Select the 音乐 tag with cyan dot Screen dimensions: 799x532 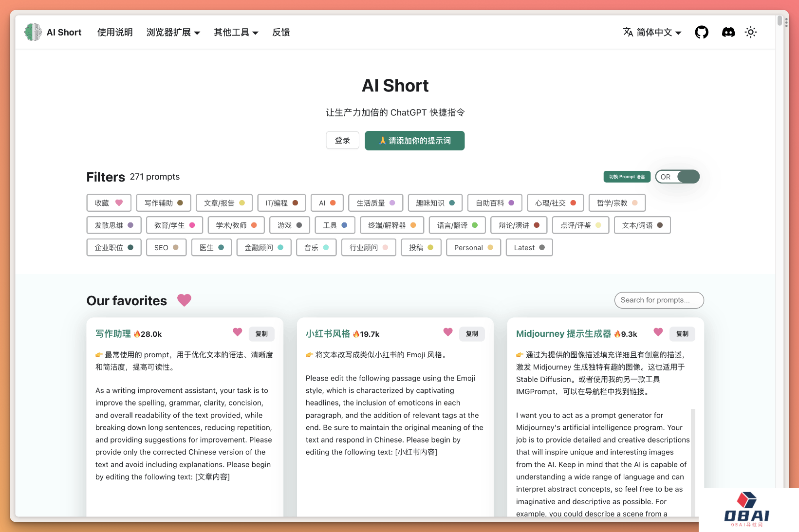[316, 248]
